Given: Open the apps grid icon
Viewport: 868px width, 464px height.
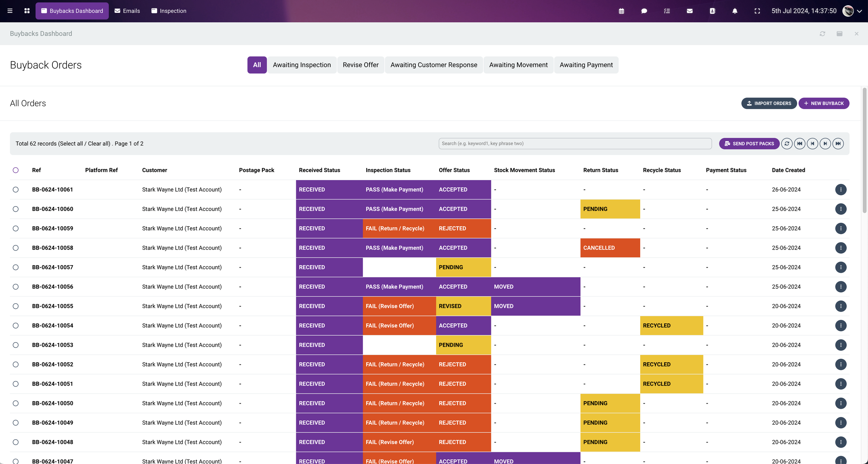Looking at the screenshot, I should pyautogui.click(x=27, y=11).
